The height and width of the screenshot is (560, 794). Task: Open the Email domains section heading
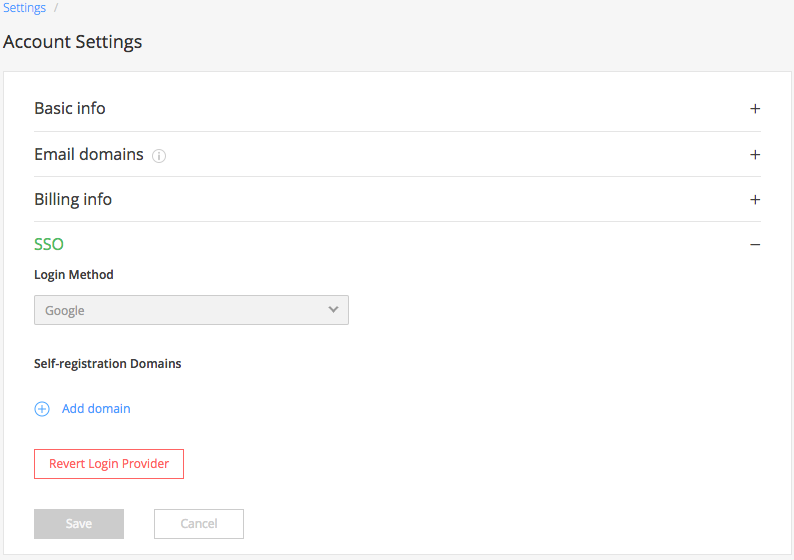[89, 155]
